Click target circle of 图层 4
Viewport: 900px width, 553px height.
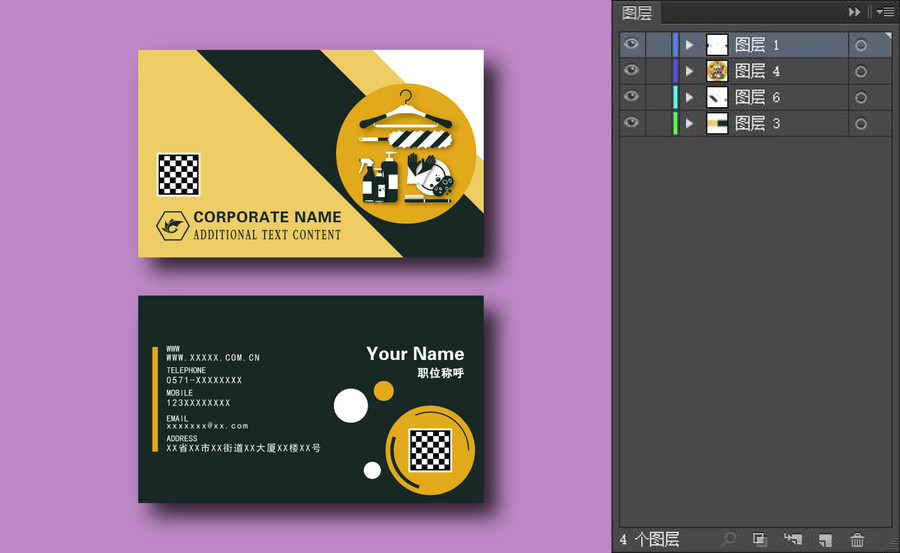[861, 72]
